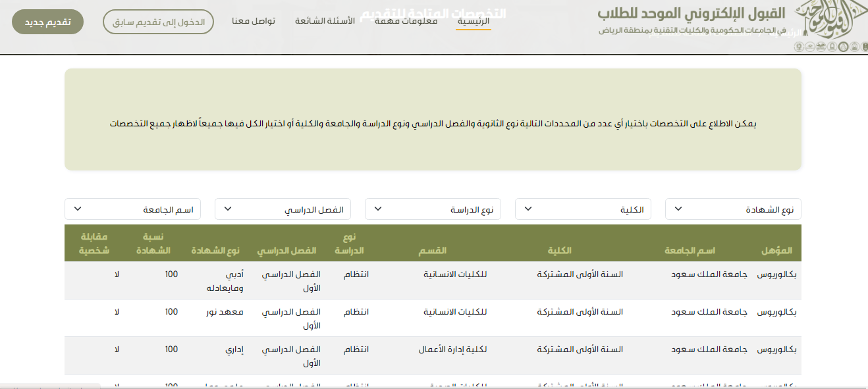Open الأسئلة الشائعة page
Viewport: 868px width, 389px height.
pos(325,21)
